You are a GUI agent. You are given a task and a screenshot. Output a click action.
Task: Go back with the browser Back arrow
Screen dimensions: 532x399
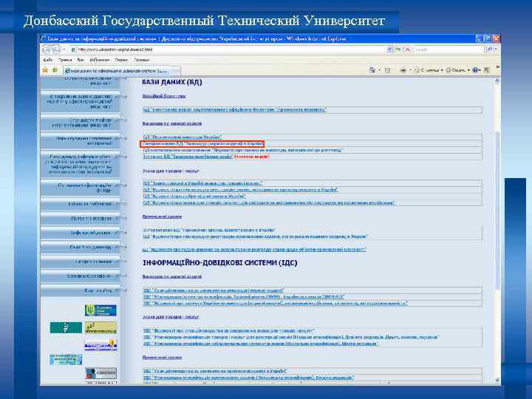pos(47,50)
